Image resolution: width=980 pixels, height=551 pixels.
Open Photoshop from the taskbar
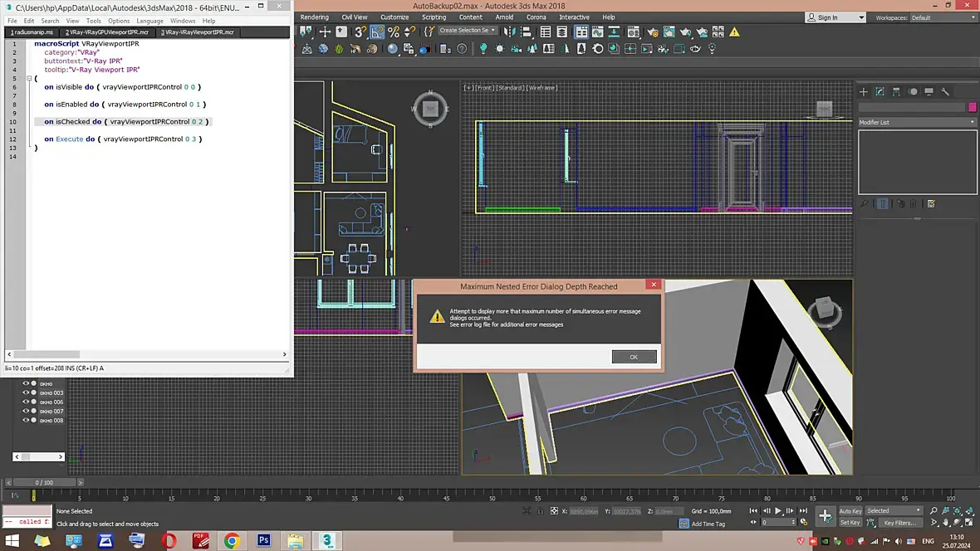264,540
